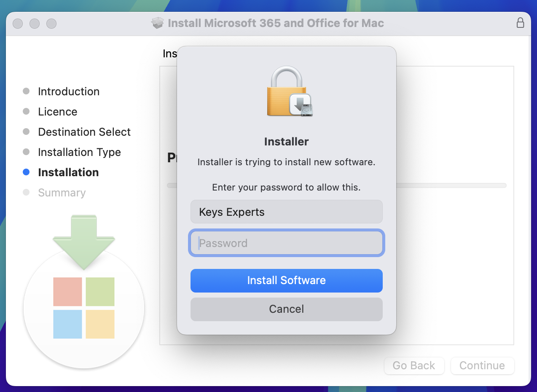Click the bold Installer heading in the dialog
537x392 pixels.
point(286,142)
